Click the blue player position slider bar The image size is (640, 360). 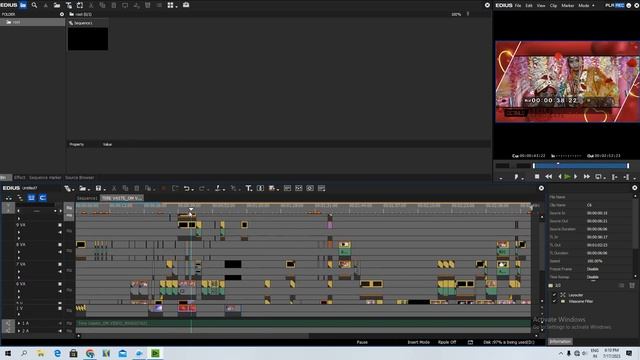(581, 165)
